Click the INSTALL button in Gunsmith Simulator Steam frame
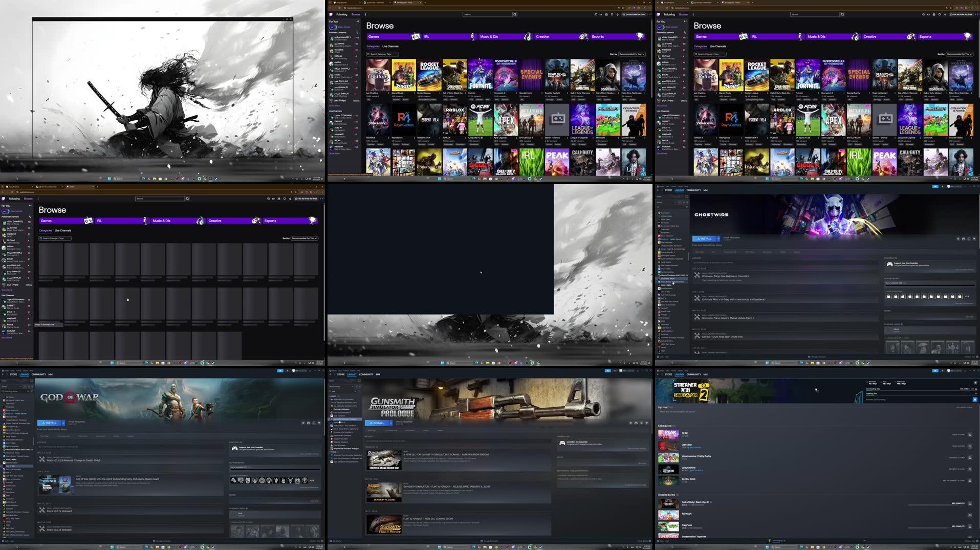 click(377, 423)
